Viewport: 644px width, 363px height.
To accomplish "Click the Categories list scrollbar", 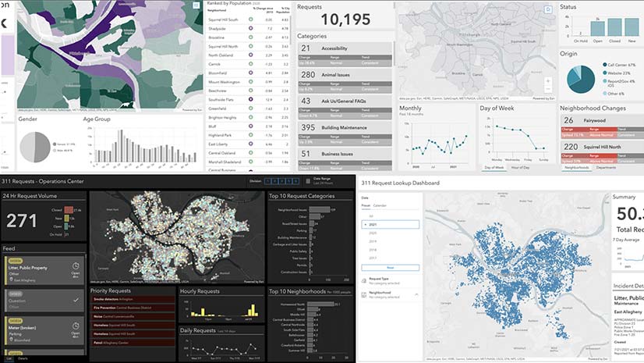I will 395,53.
